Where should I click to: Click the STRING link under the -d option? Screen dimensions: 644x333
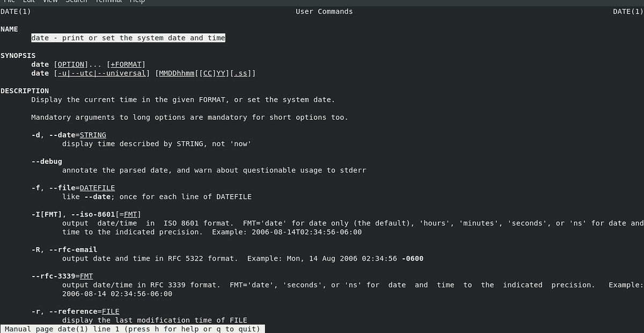click(92, 135)
